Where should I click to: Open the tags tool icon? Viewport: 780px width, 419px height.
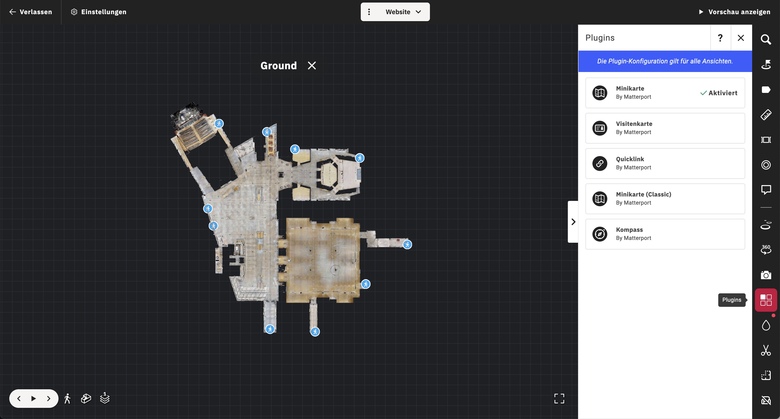tap(766, 90)
